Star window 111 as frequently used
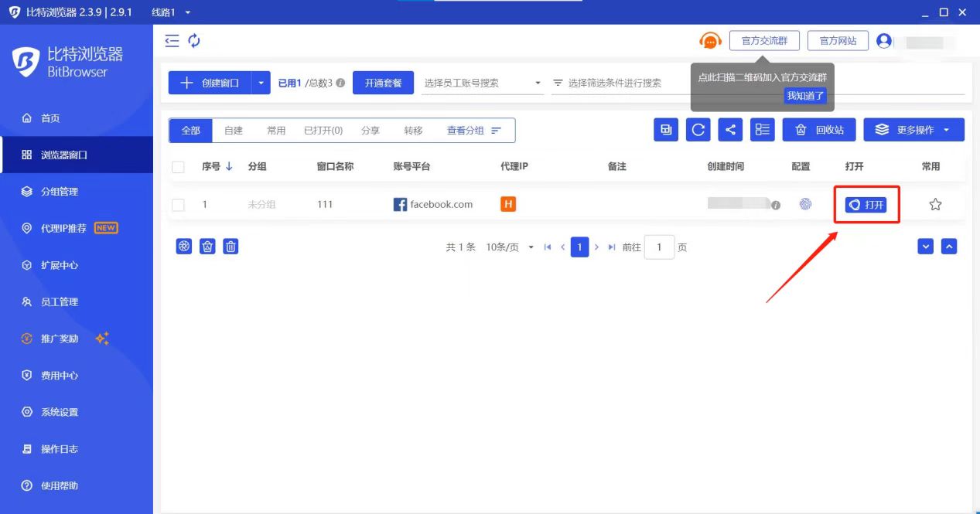The width and height of the screenshot is (980, 514). 935,205
